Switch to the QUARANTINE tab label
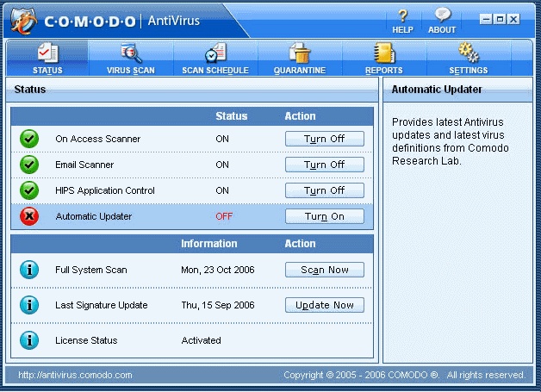The height and width of the screenshot is (392, 541). pos(300,71)
